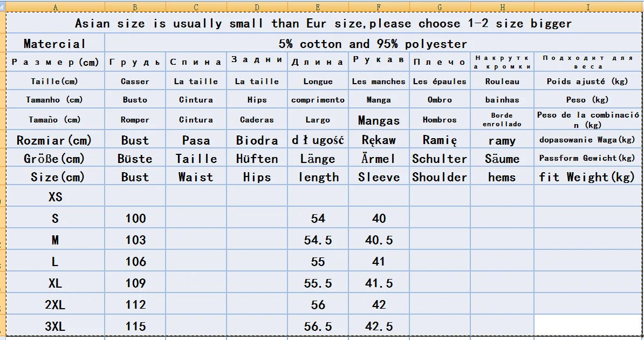Click the "Size(cm)" header cell
This screenshot has width=644, height=340.
[55, 177]
